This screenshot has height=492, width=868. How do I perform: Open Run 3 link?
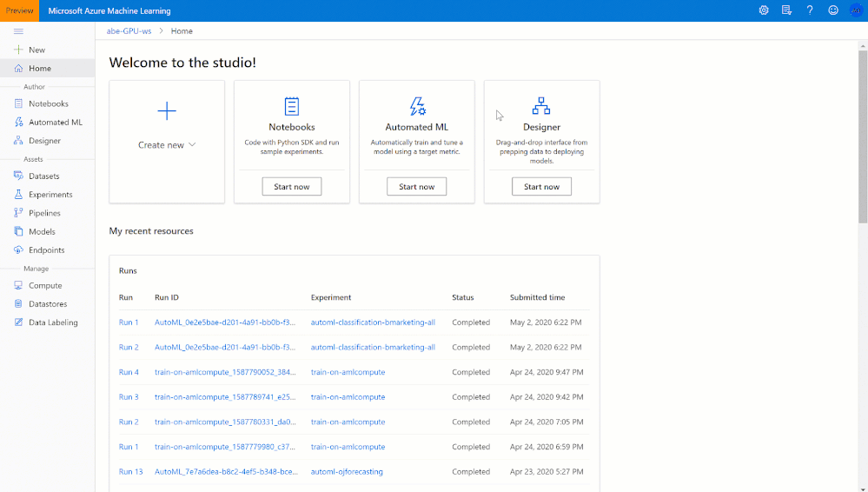click(x=129, y=396)
